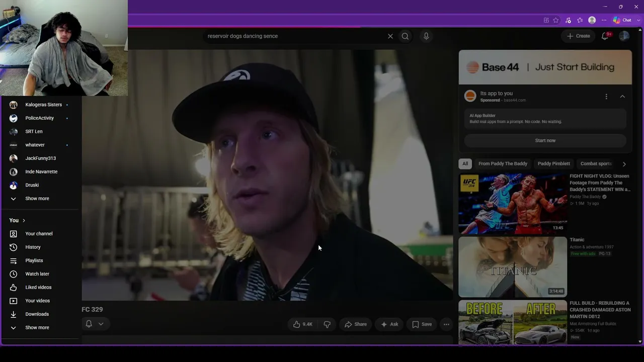Show more filter chips with right arrow

click(x=624, y=164)
